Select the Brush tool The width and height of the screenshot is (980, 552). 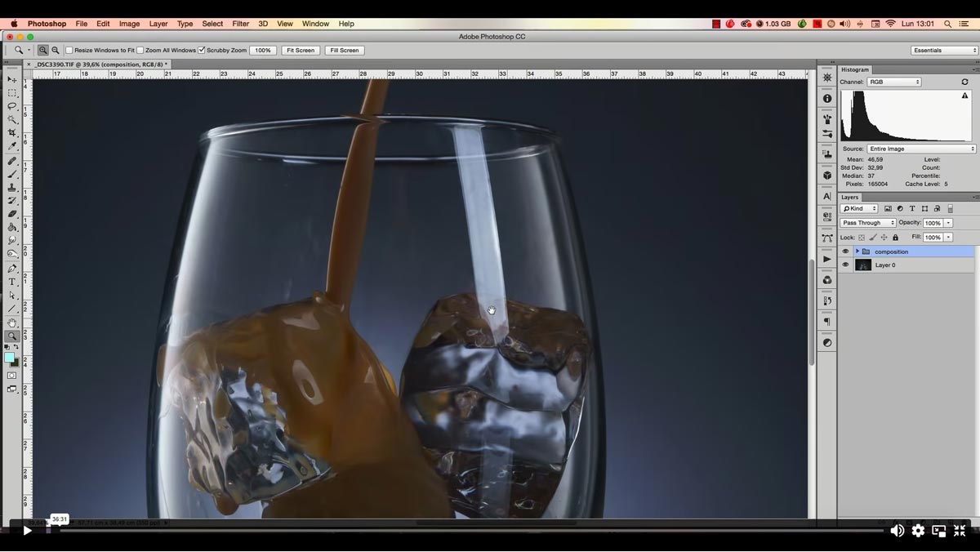click(12, 174)
